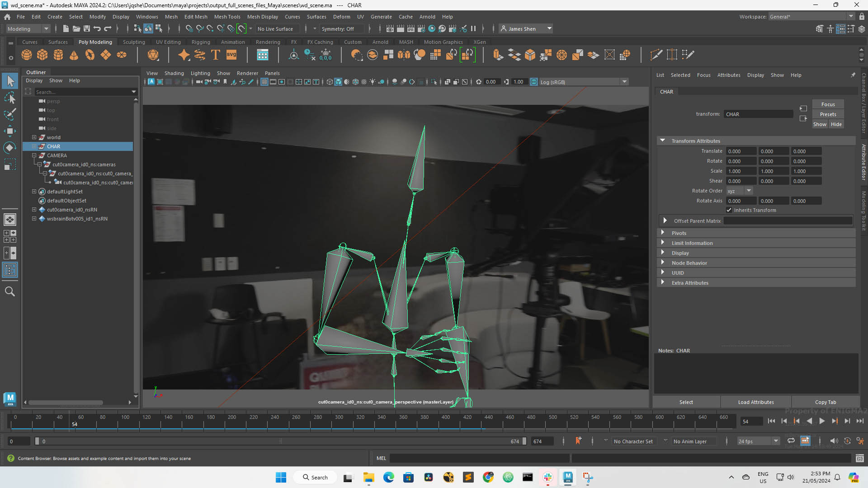Toggle grid display in the viewport toolbar
868x488 pixels.
click(x=264, y=82)
